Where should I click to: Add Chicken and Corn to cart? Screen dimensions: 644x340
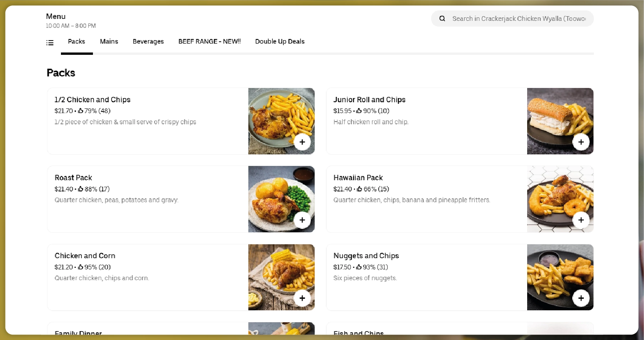(302, 298)
